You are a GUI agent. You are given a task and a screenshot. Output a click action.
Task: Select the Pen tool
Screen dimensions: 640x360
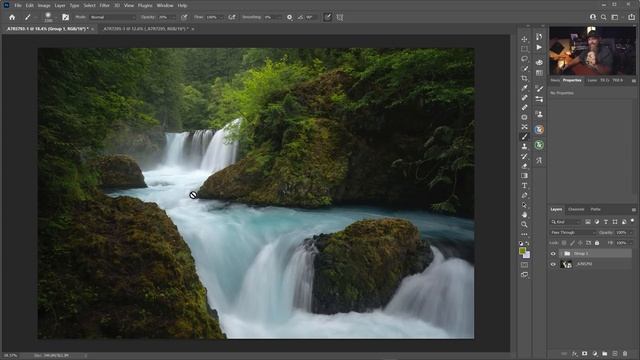click(524, 196)
